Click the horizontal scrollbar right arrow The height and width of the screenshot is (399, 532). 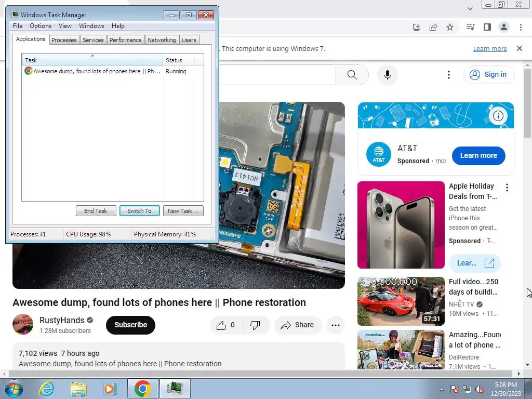tap(519, 374)
